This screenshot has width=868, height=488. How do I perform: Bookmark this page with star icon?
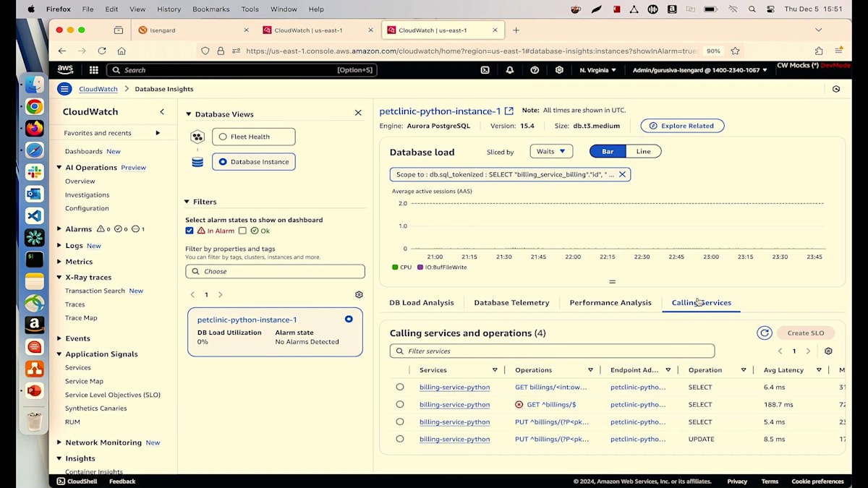735,51
